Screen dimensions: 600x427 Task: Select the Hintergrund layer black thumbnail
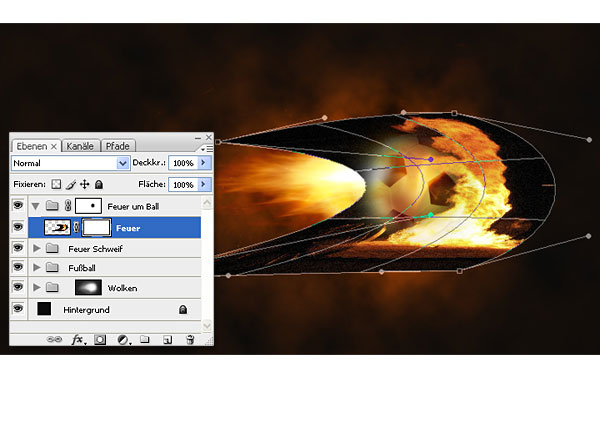44,308
